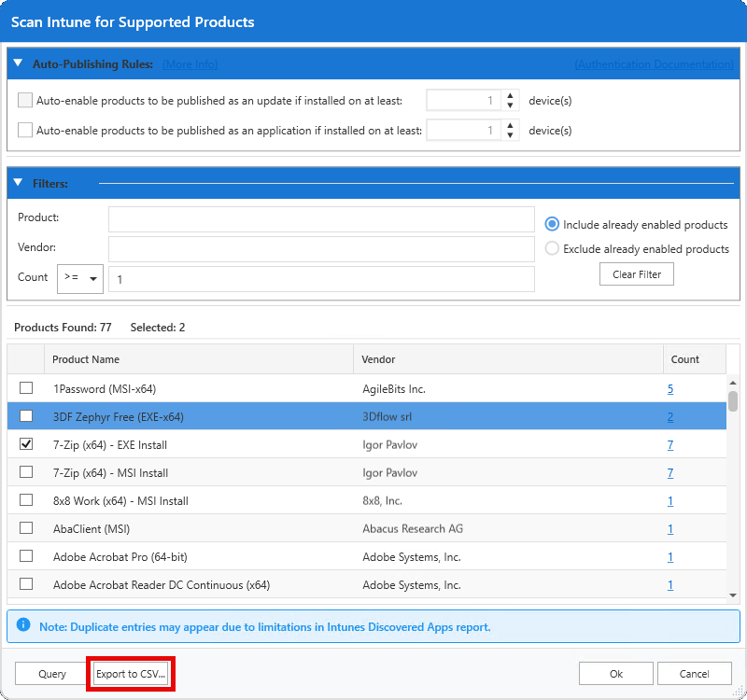Select Exclude already enabled products
This screenshot has width=747, height=700.
point(551,248)
